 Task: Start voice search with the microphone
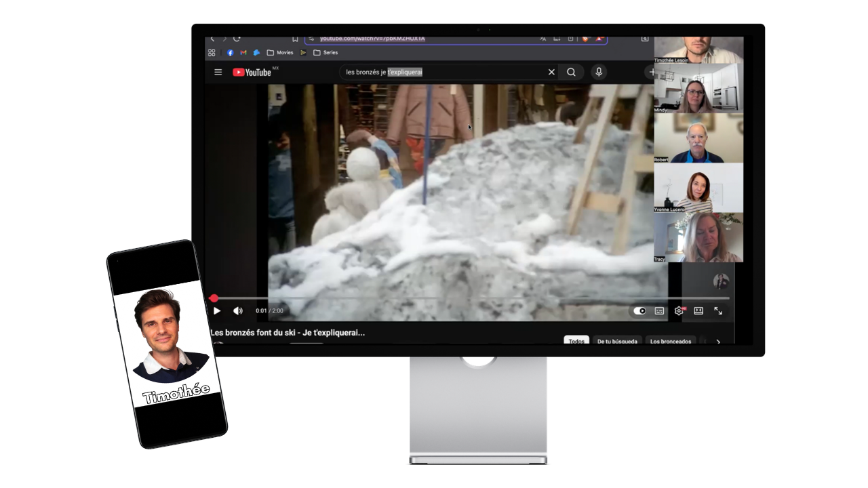point(598,72)
